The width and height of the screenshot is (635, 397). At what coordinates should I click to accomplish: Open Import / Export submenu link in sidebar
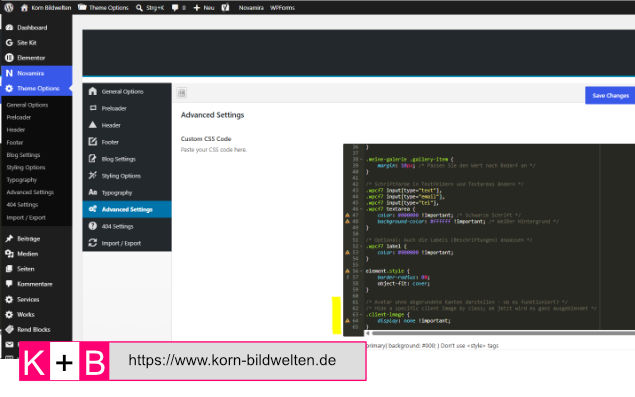click(26, 218)
